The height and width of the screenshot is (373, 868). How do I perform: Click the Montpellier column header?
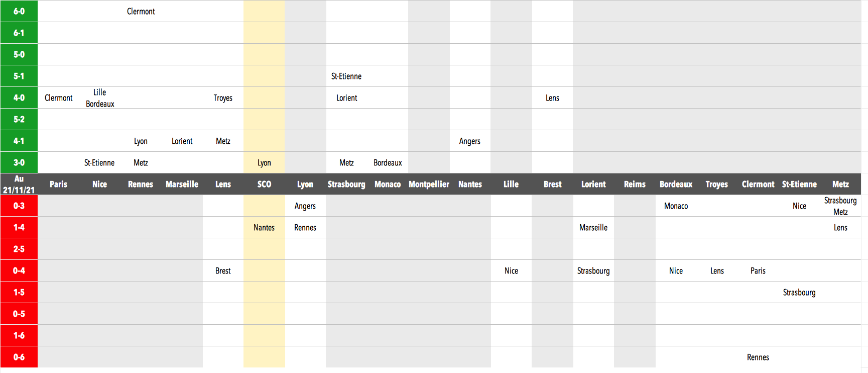point(429,184)
